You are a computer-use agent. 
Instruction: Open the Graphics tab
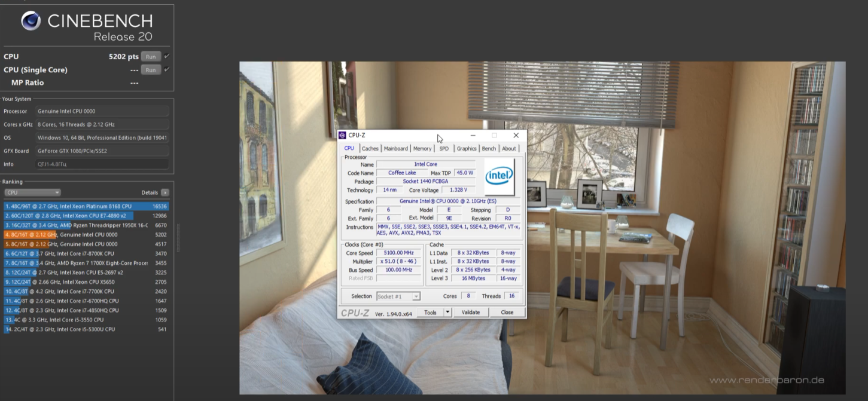(x=467, y=148)
